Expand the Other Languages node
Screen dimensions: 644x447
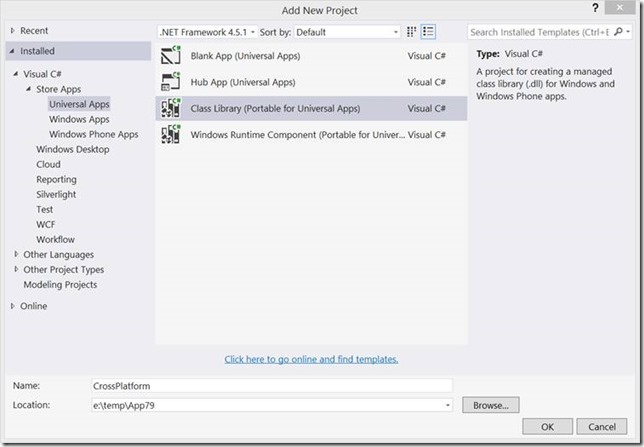tap(16, 254)
